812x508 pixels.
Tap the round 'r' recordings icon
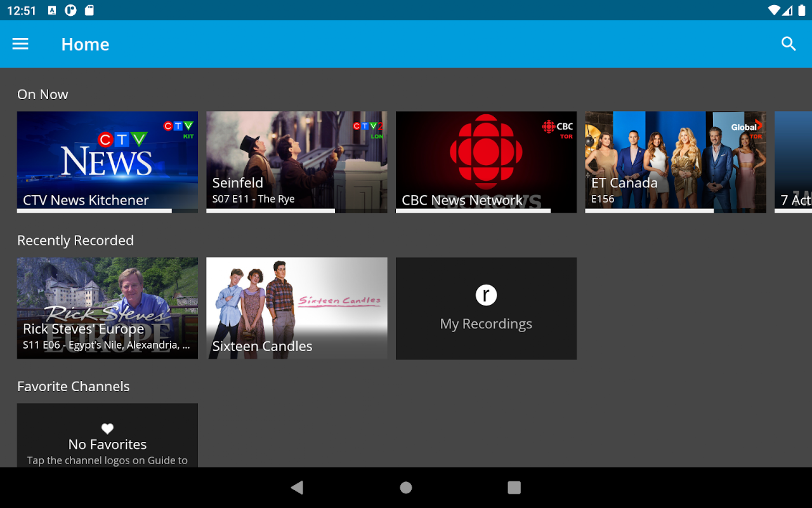(x=487, y=295)
